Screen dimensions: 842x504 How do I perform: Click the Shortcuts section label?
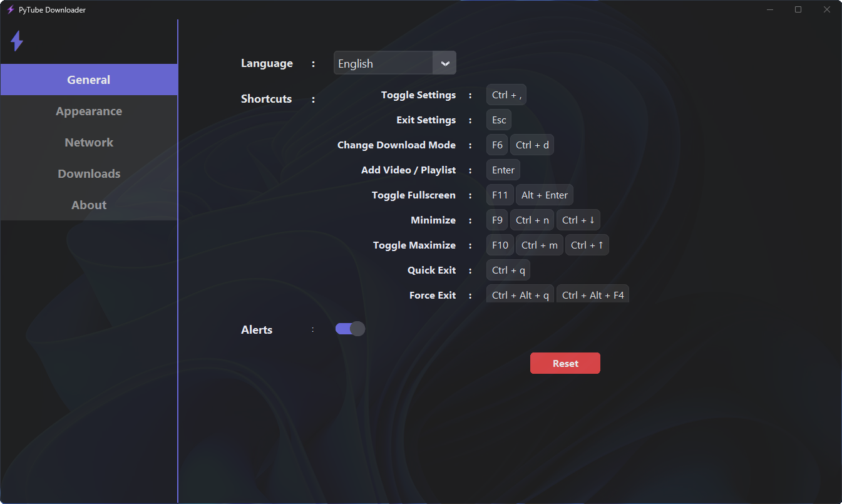(267, 99)
